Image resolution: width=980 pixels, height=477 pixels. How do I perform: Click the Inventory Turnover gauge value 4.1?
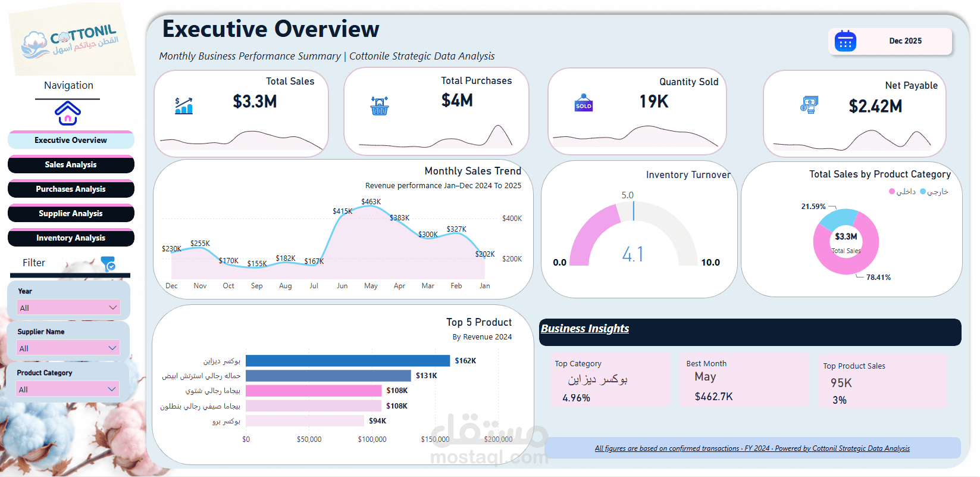click(633, 255)
